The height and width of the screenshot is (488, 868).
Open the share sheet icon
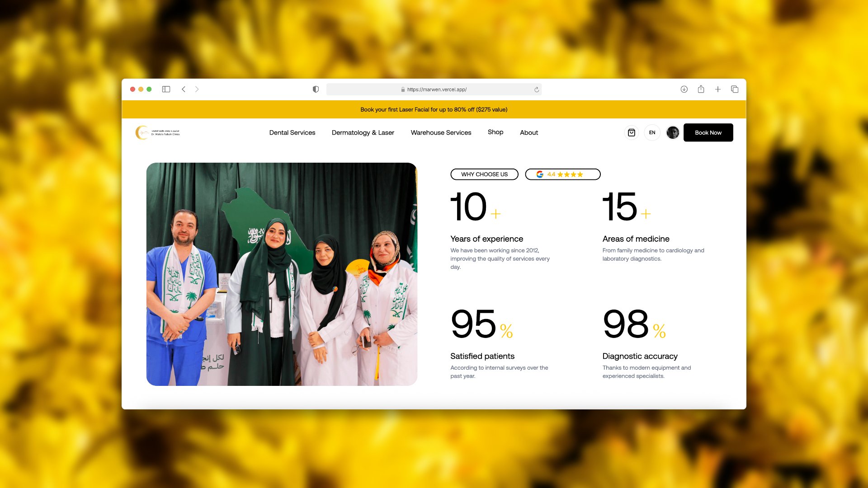701,89
